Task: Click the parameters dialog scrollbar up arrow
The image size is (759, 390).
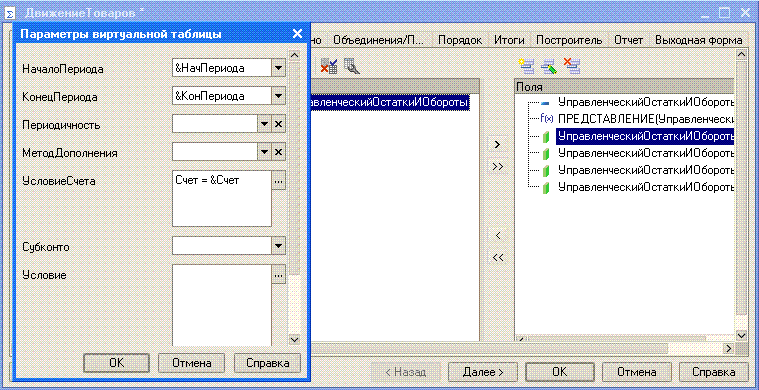Action: [294, 55]
